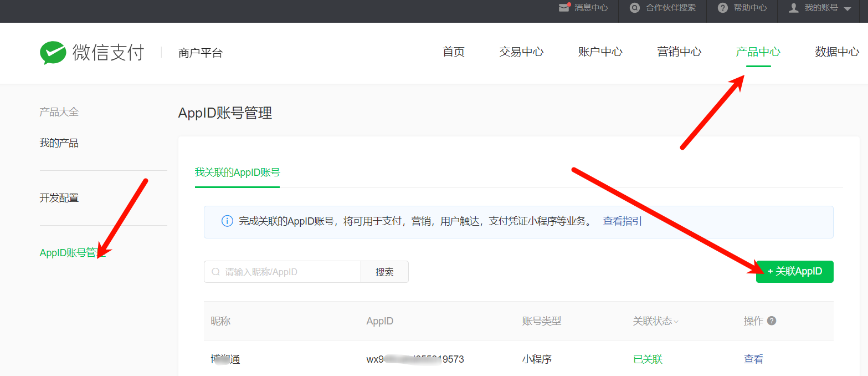
Task: Click the 账号类型 column header
Action: (x=542, y=321)
